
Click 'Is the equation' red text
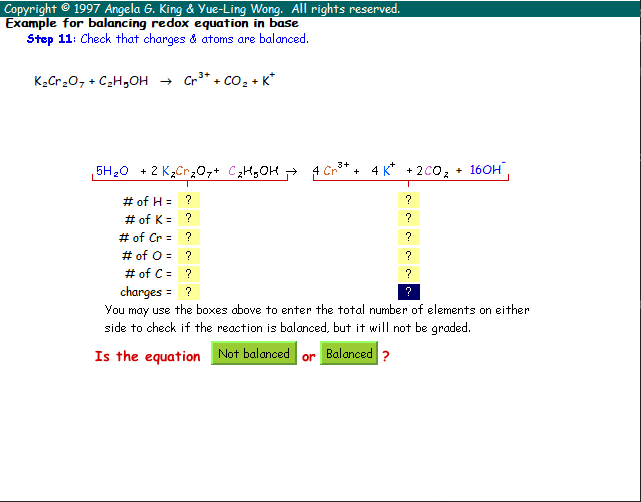[148, 356]
